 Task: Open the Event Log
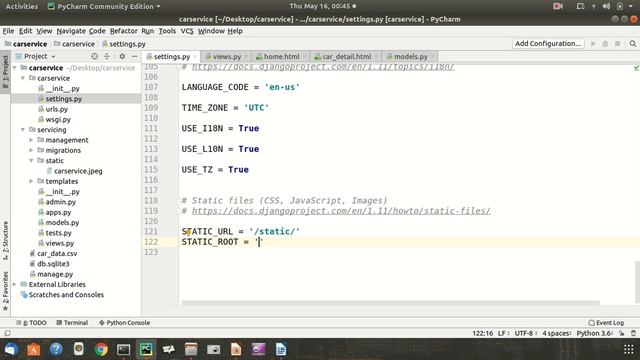(606, 322)
